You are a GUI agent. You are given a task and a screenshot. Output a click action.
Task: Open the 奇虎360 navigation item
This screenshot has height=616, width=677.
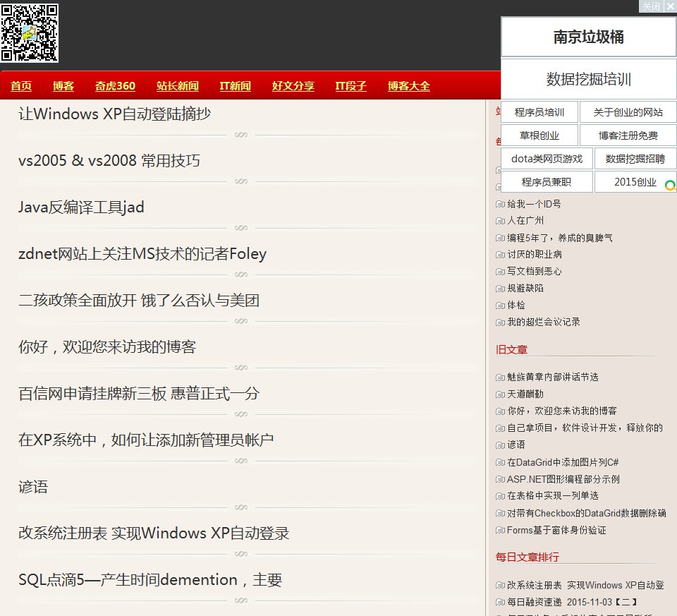(x=115, y=86)
